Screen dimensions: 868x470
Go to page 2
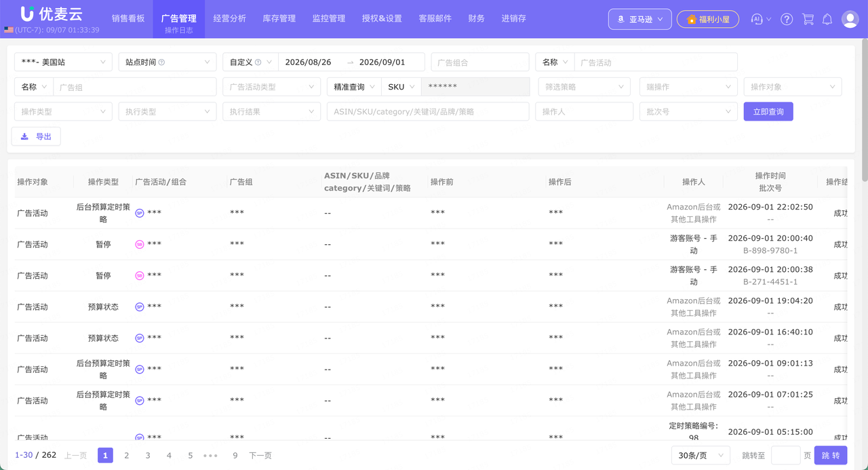pos(127,456)
